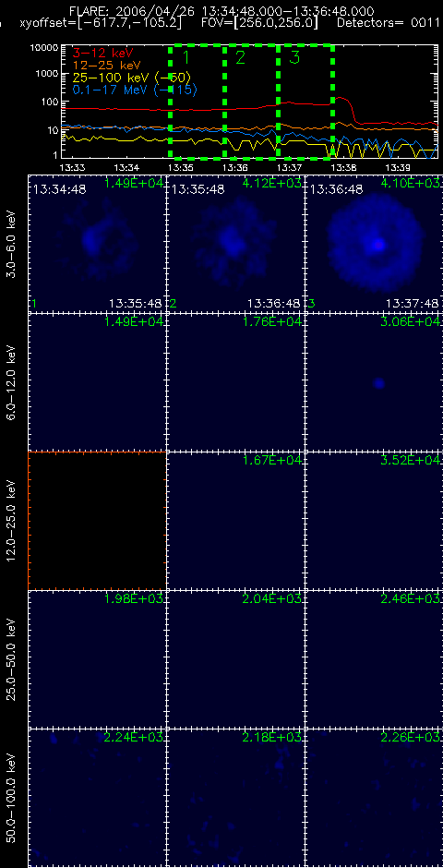
Task: Select 6.0-12.0 keV panel labeled 1.76E+04
Action: point(235,382)
